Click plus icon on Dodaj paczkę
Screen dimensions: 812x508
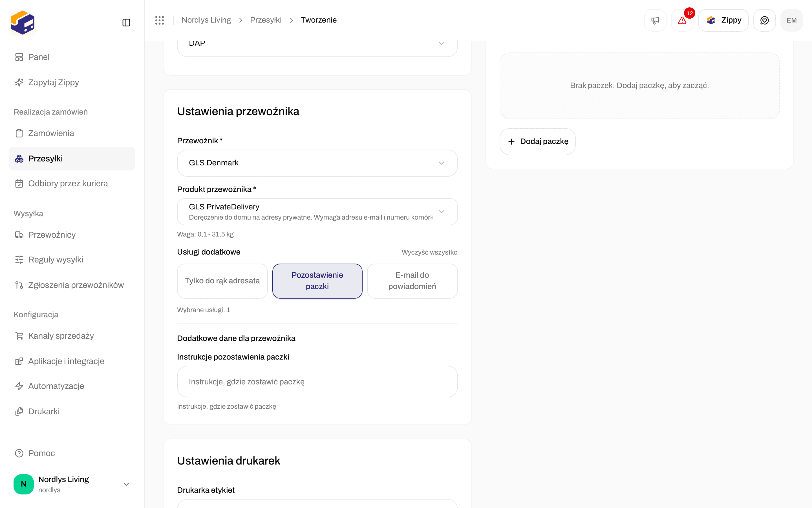tap(511, 142)
